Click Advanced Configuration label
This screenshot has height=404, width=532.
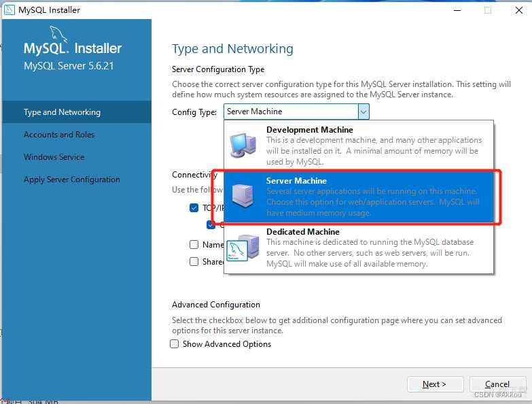click(x=216, y=305)
